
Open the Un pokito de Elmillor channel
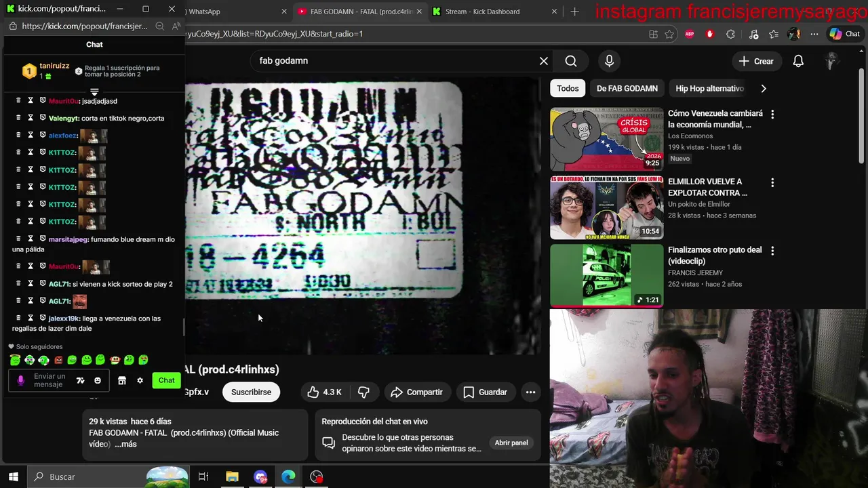point(699,204)
